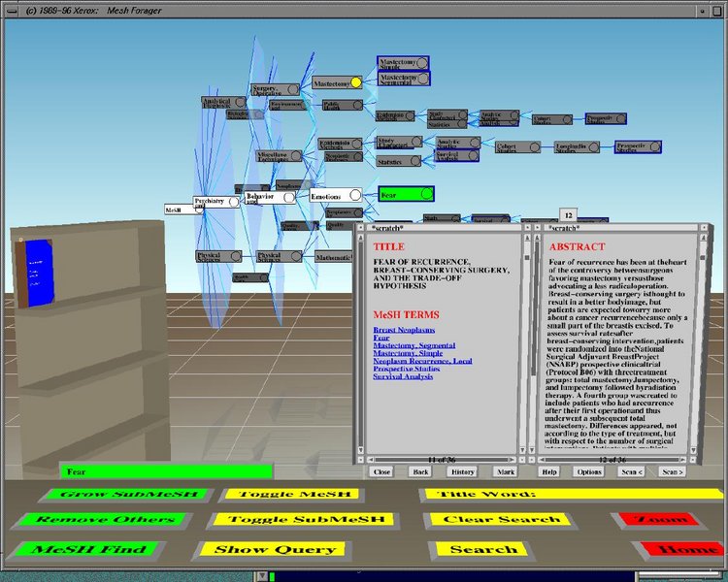The width and height of the screenshot is (728, 582).
Task: Click the Mark button under the book
Action: [x=506, y=471]
